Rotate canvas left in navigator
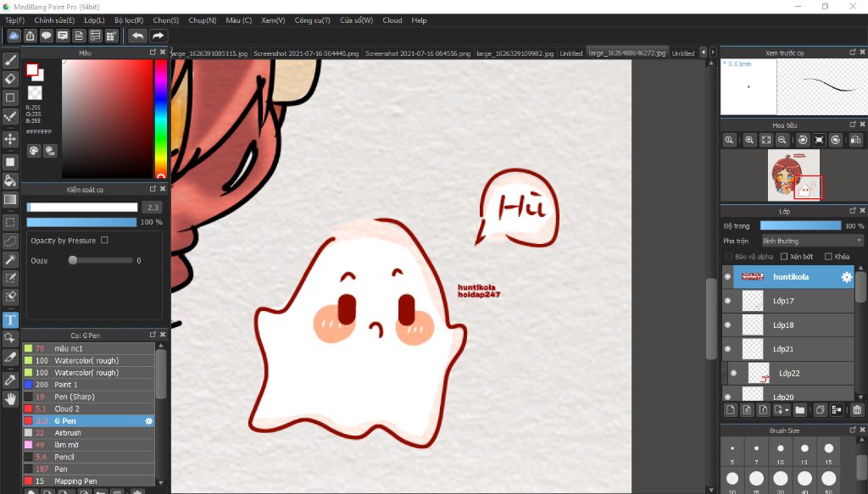This screenshot has width=868, height=494. coord(803,140)
